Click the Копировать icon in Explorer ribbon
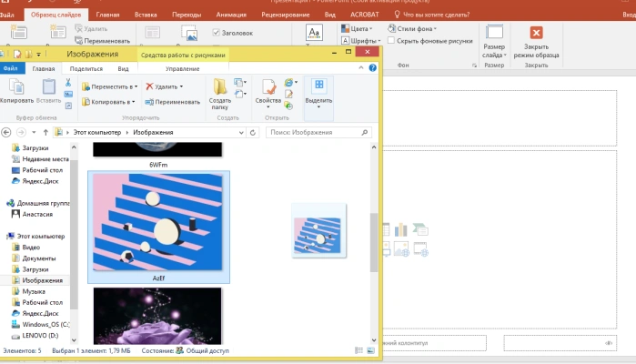 coord(16,86)
